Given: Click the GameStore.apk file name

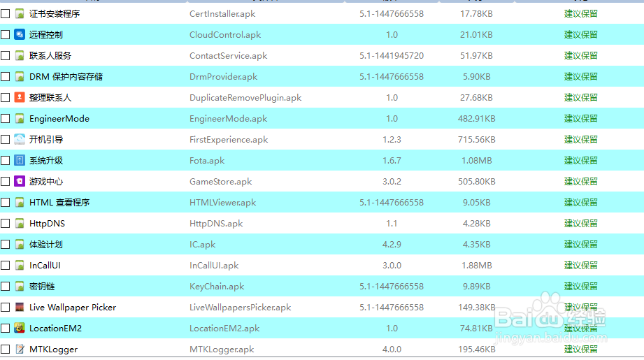Looking at the screenshot, I should (x=220, y=182).
